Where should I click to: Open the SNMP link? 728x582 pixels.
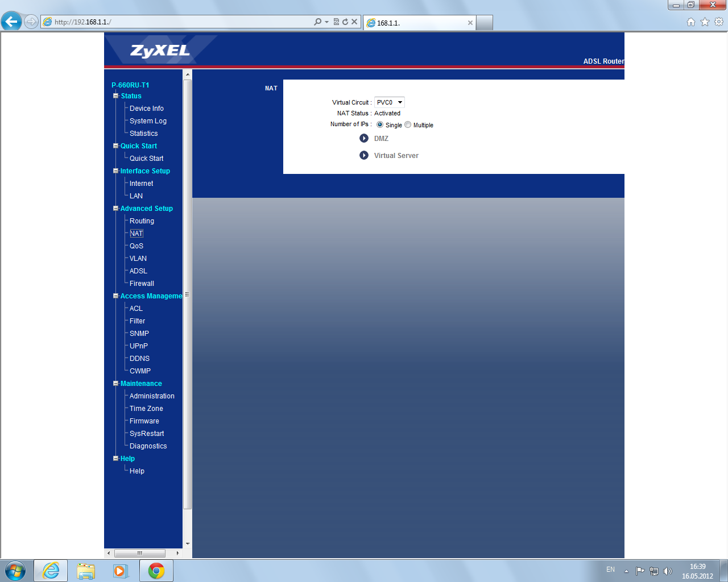139,334
